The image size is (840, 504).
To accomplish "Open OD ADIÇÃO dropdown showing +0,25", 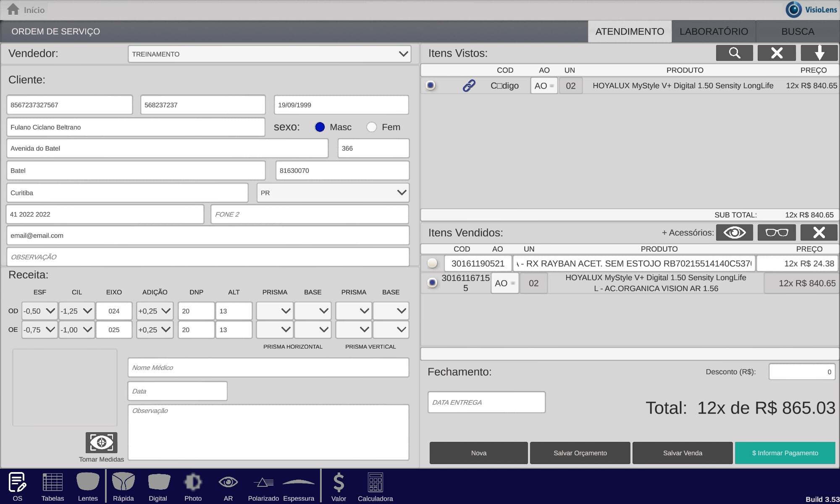I will 155,311.
